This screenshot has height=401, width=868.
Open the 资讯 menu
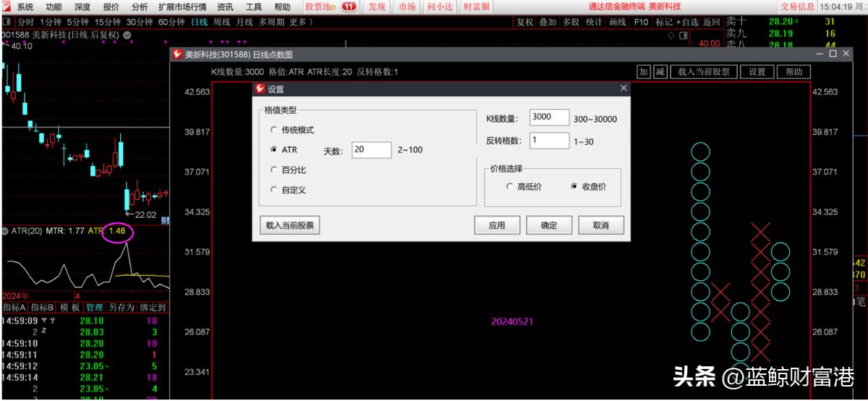(225, 7)
